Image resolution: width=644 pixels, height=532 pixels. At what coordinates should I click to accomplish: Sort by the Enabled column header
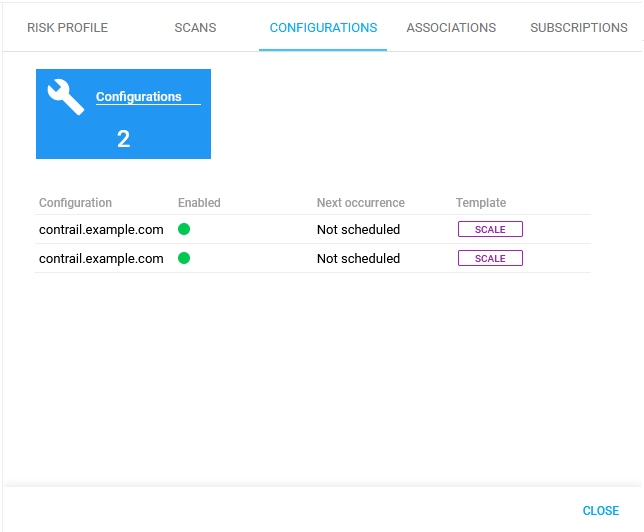point(199,203)
